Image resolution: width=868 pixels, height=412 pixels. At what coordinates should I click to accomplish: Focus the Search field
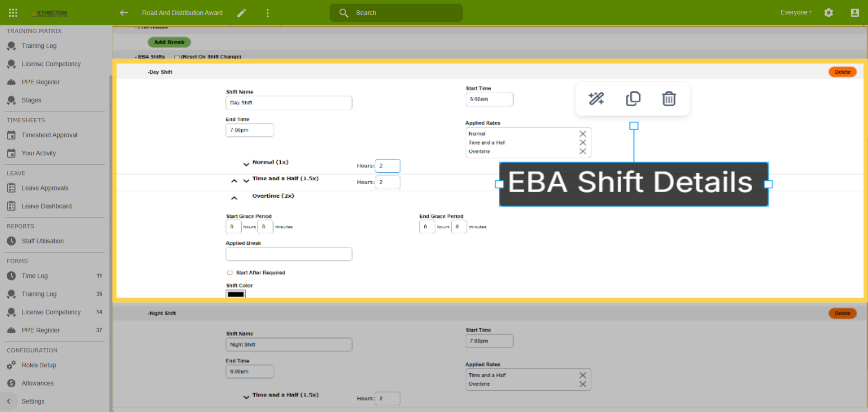(396, 13)
